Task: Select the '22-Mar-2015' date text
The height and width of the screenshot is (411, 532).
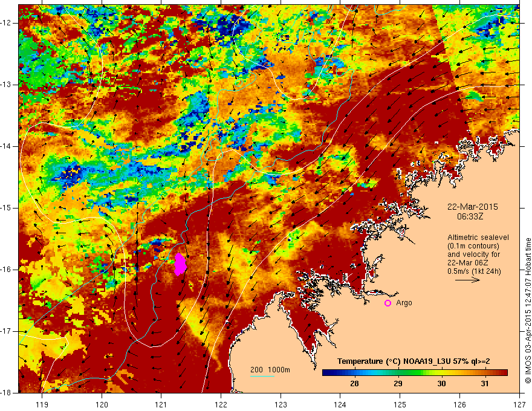Action: coord(472,207)
